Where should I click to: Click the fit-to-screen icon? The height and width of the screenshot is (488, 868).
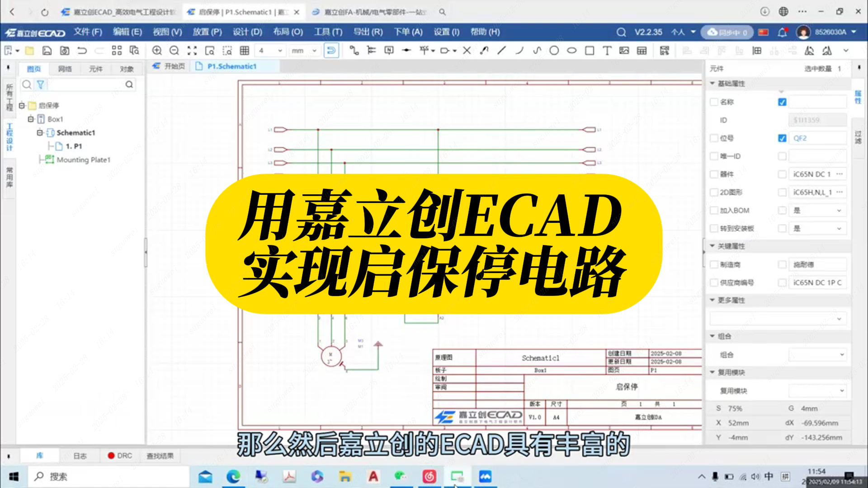click(x=192, y=51)
